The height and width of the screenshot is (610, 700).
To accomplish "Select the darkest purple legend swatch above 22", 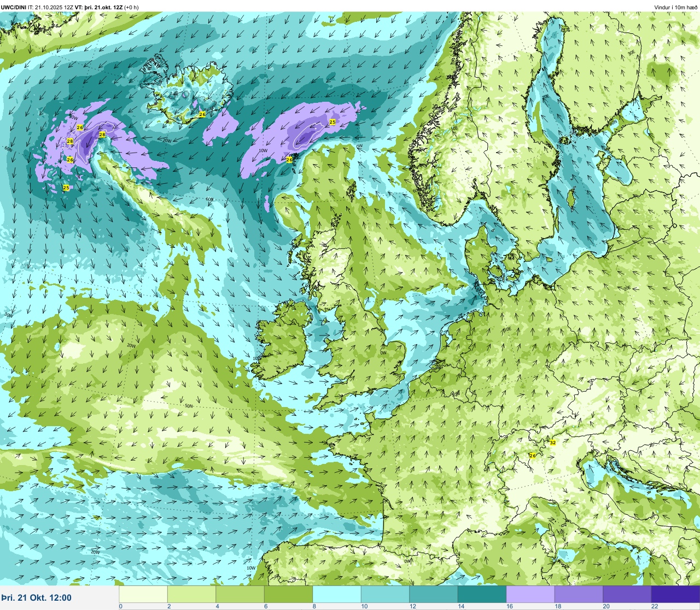I will pos(675,595).
